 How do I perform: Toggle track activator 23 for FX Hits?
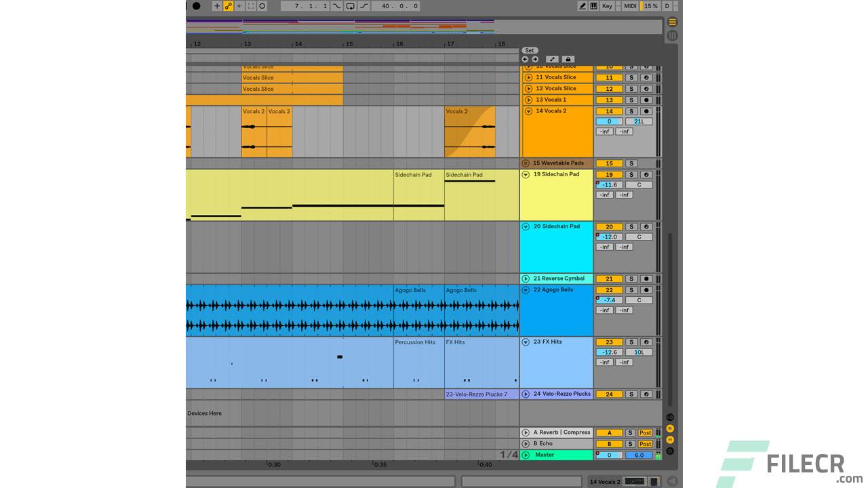tap(609, 342)
